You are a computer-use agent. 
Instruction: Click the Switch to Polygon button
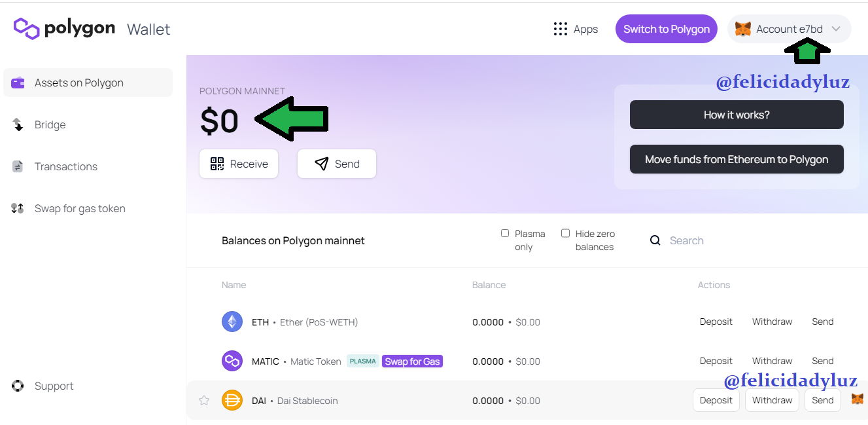(667, 29)
